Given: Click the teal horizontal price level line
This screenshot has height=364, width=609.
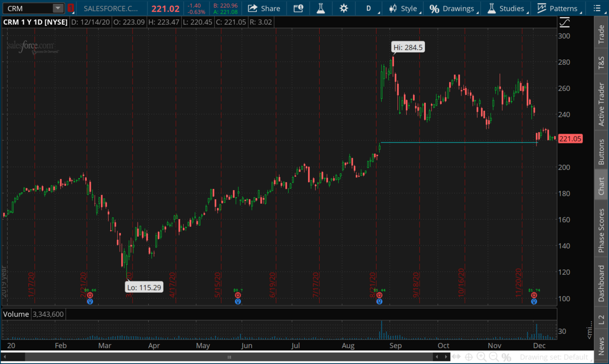Looking at the screenshot, I should point(459,142).
